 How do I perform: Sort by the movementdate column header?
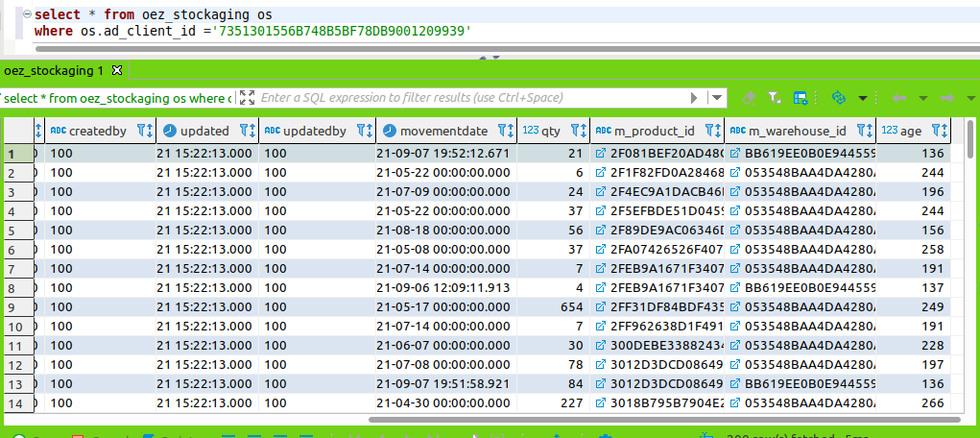click(443, 131)
